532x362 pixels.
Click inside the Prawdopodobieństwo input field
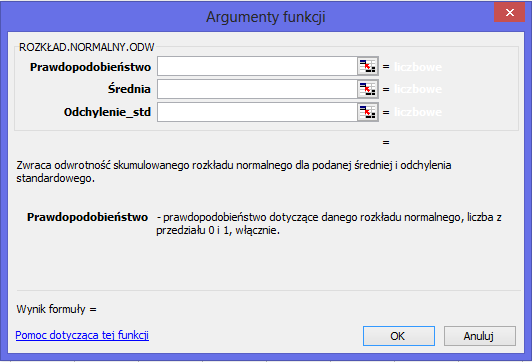click(x=257, y=66)
